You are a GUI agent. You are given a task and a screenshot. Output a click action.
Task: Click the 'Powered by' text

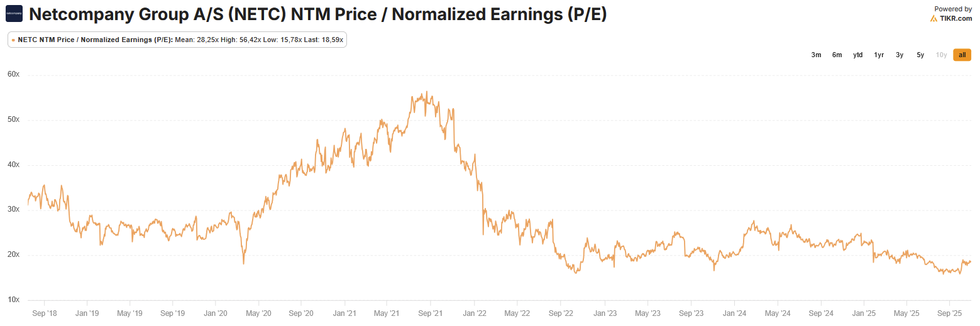pyautogui.click(x=953, y=9)
